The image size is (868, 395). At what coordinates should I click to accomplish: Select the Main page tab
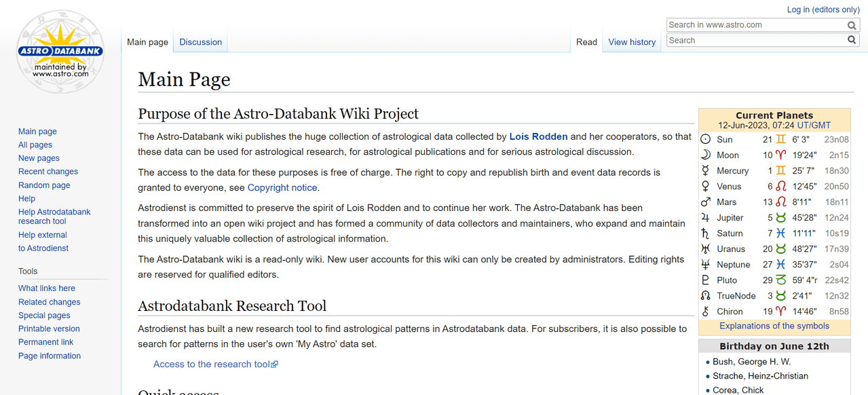[147, 41]
